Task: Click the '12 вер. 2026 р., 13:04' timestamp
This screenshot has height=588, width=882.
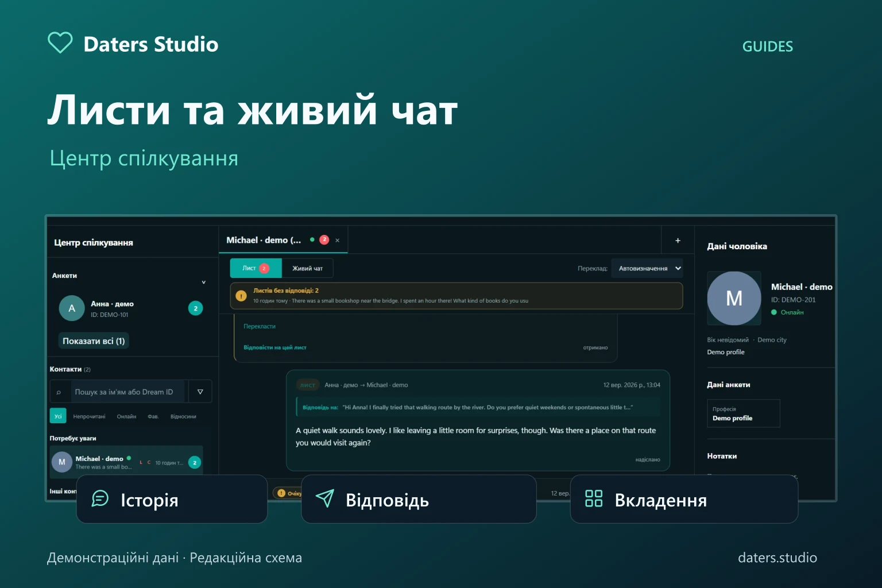Action: coord(632,385)
